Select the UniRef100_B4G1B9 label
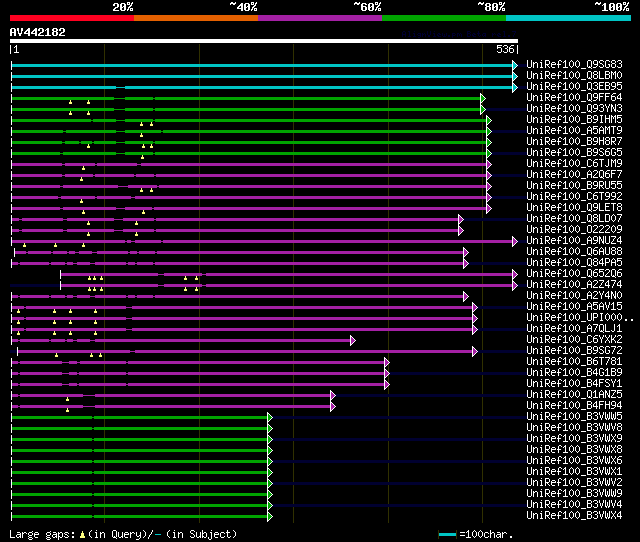 click(x=574, y=373)
